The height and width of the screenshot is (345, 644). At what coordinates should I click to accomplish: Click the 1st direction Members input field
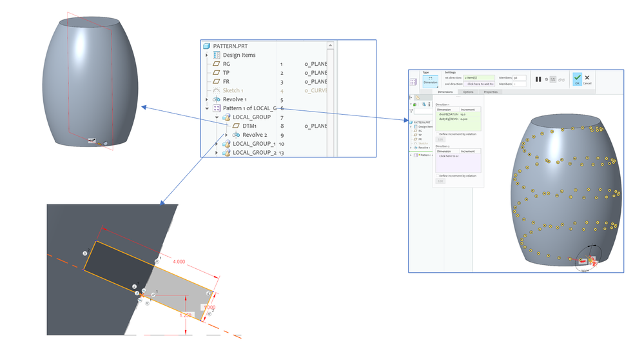click(x=519, y=77)
